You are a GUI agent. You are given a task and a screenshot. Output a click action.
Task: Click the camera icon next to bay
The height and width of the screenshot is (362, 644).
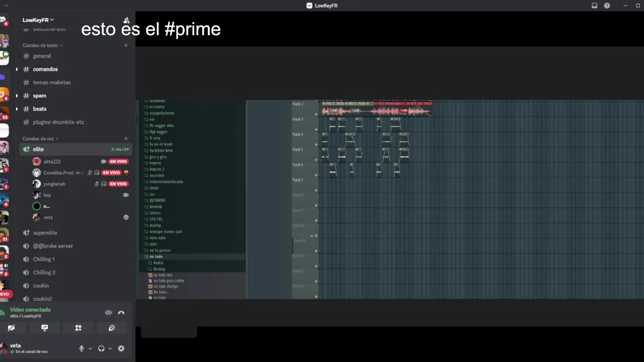pyautogui.click(x=126, y=195)
